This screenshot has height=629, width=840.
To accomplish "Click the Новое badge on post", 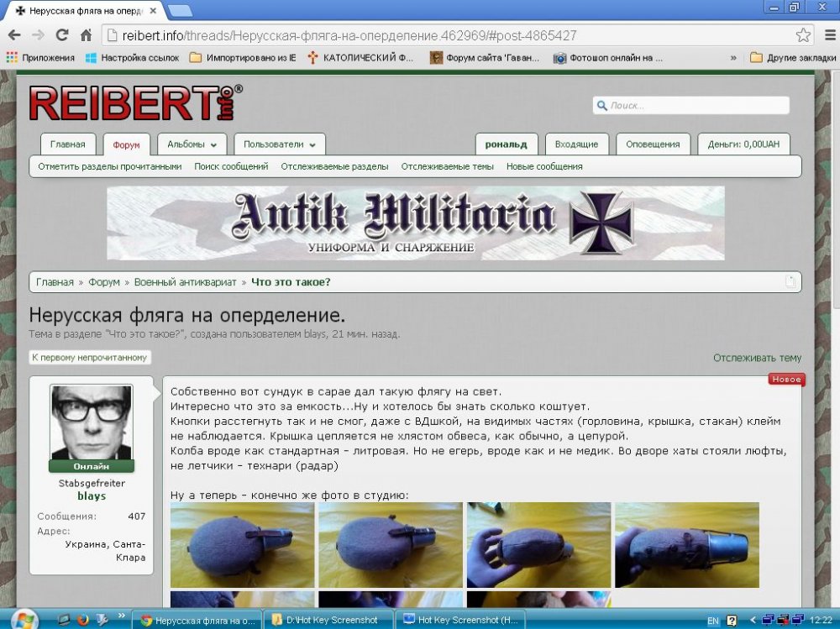I will click(786, 379).
